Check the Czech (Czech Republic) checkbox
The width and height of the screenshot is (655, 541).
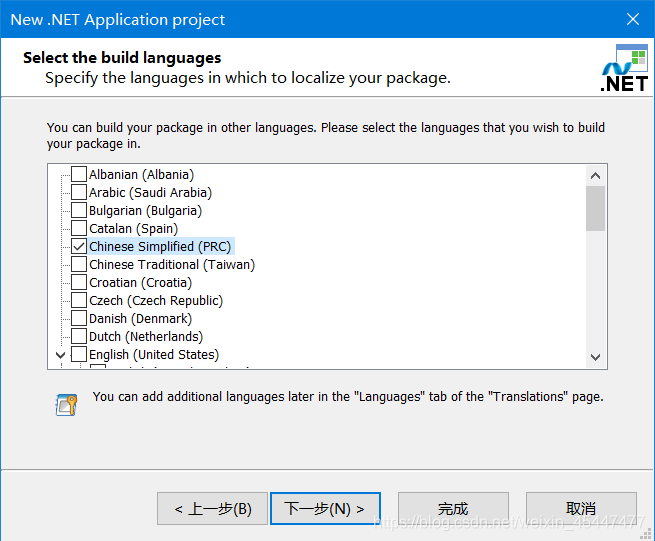click(x=79, y=300)
